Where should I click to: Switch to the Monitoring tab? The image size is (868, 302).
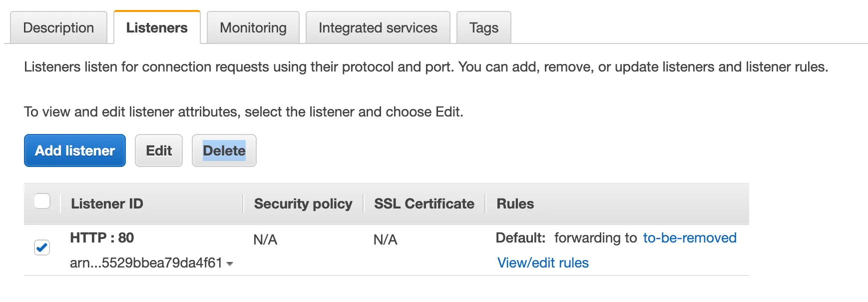253,28
